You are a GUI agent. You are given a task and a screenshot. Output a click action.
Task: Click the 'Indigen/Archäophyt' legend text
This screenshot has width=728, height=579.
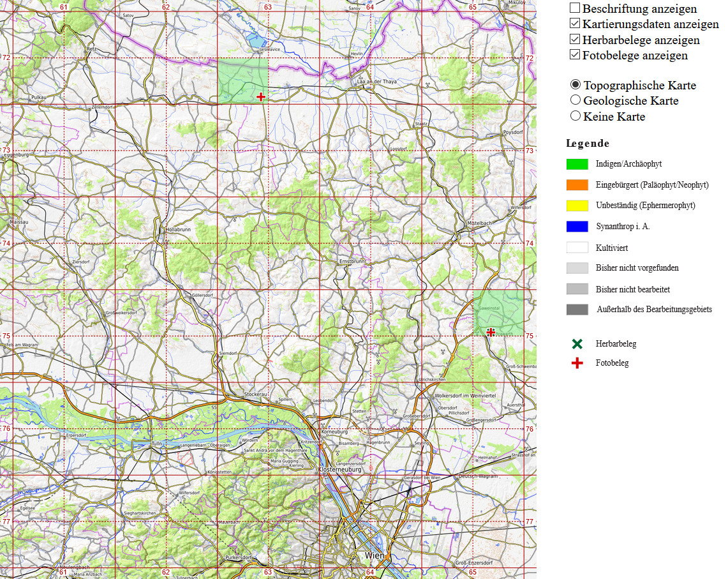(628, 164)
